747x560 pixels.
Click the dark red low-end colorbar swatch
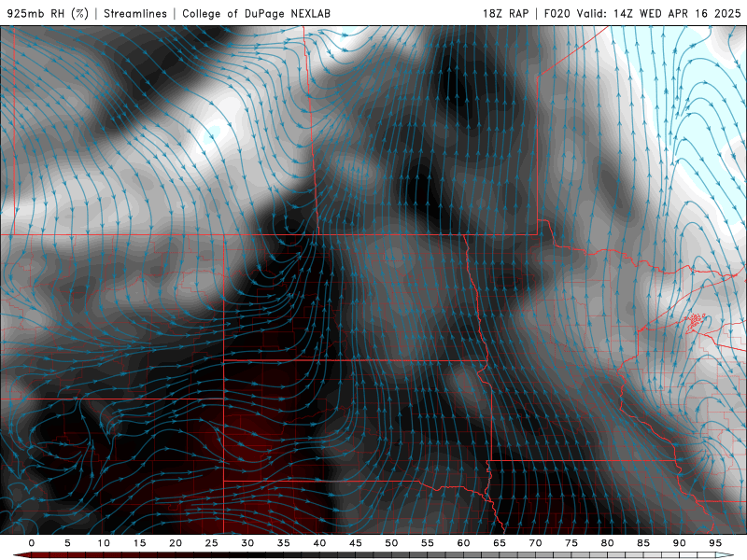tap(22, 555)
